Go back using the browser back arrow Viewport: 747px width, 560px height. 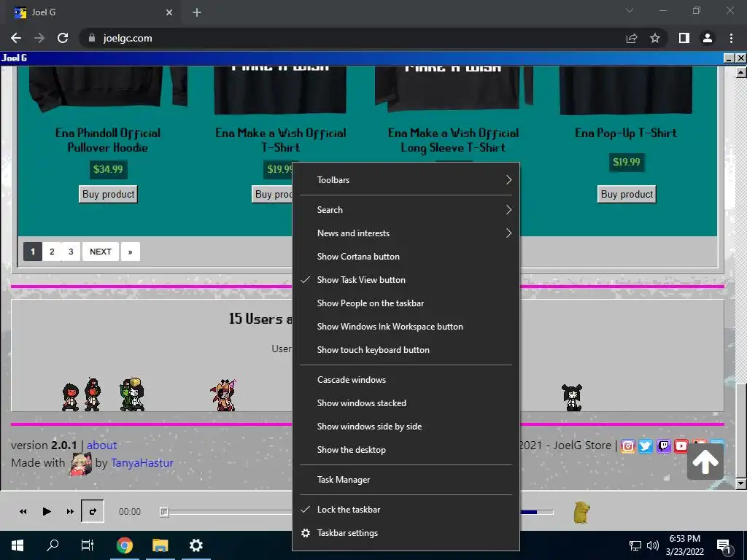16,38
